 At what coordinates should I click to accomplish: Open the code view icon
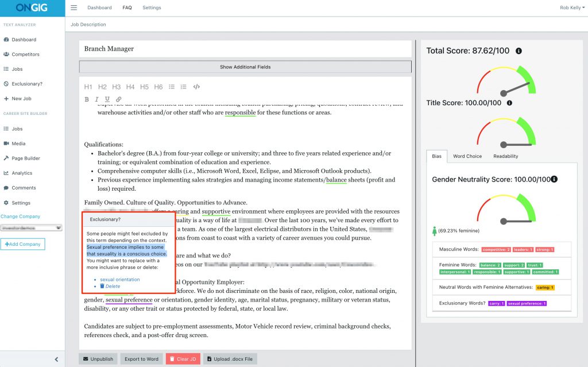click(196, 87)
